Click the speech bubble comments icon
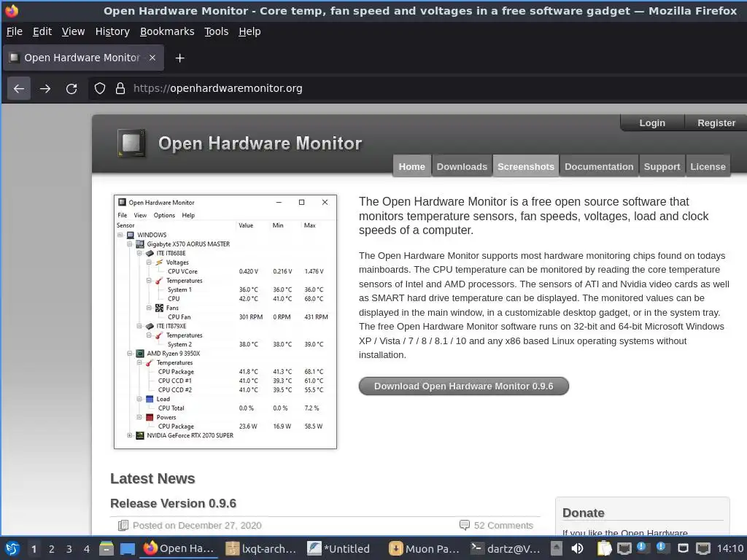Screen dimensions: 747x560 point(464,525)
